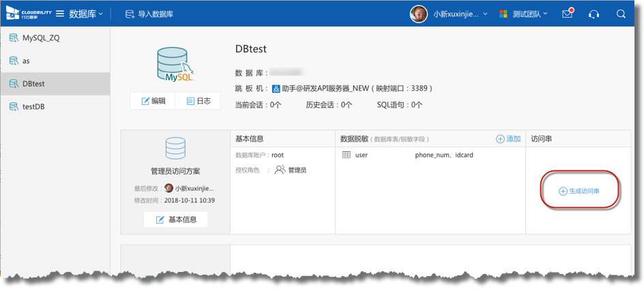Click the 'user' table name
The image size is (644, 289).
pos(361,155)
